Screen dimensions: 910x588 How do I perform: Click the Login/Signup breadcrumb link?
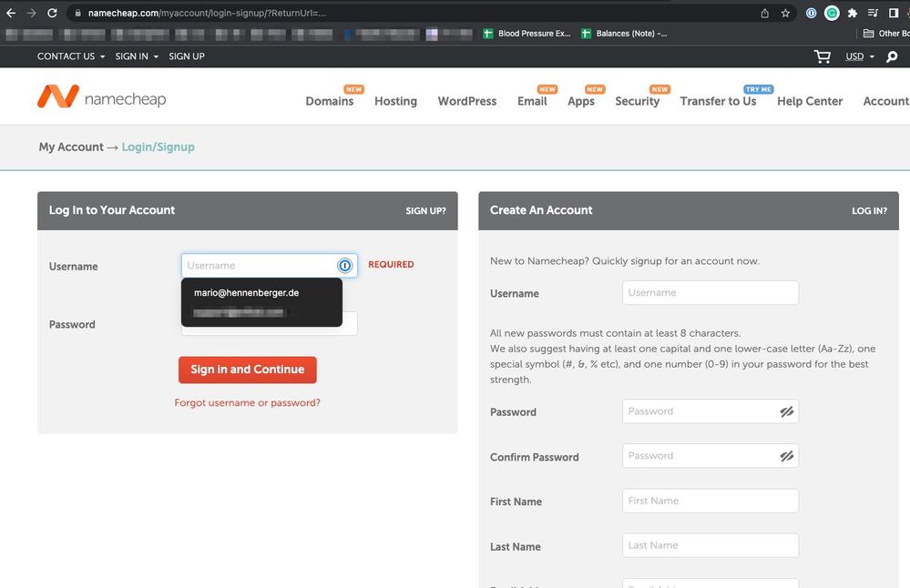pyautogui.click(x=158, y=147)
